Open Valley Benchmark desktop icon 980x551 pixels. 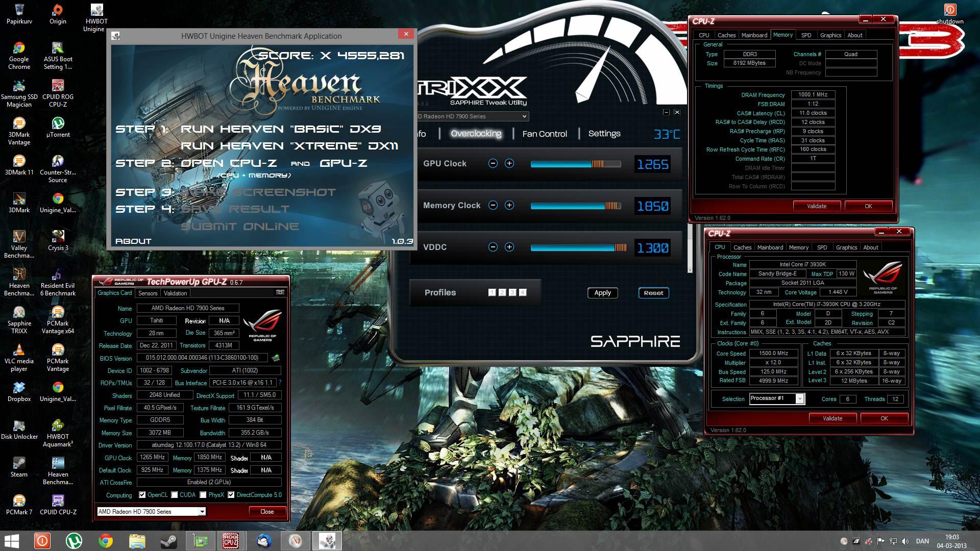(x=19, y=244)
